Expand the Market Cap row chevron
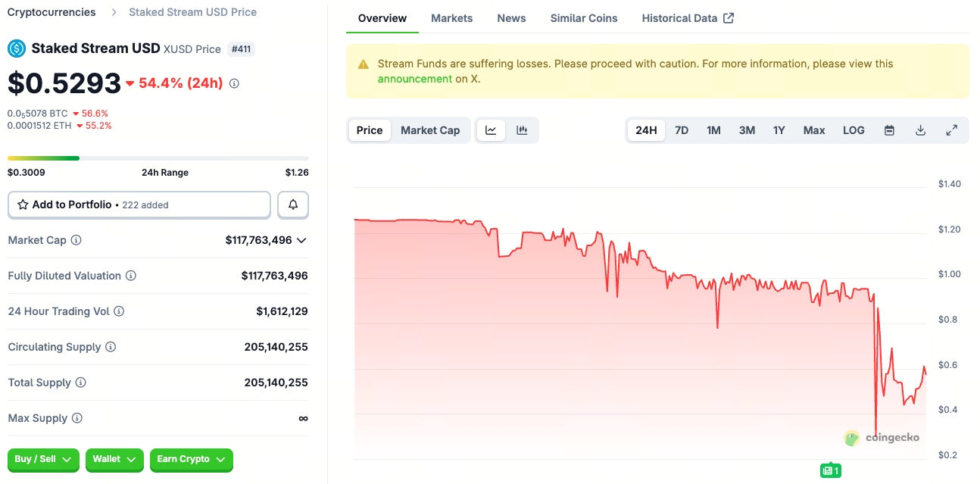Viewport: 980px width, 484px height. 303,240
